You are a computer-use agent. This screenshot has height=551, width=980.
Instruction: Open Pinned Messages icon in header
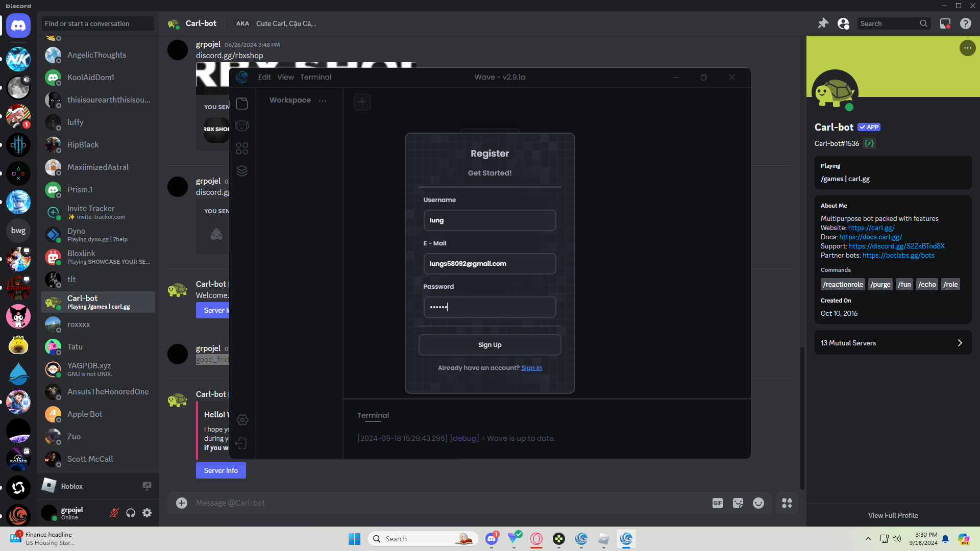tap(823, 23)
